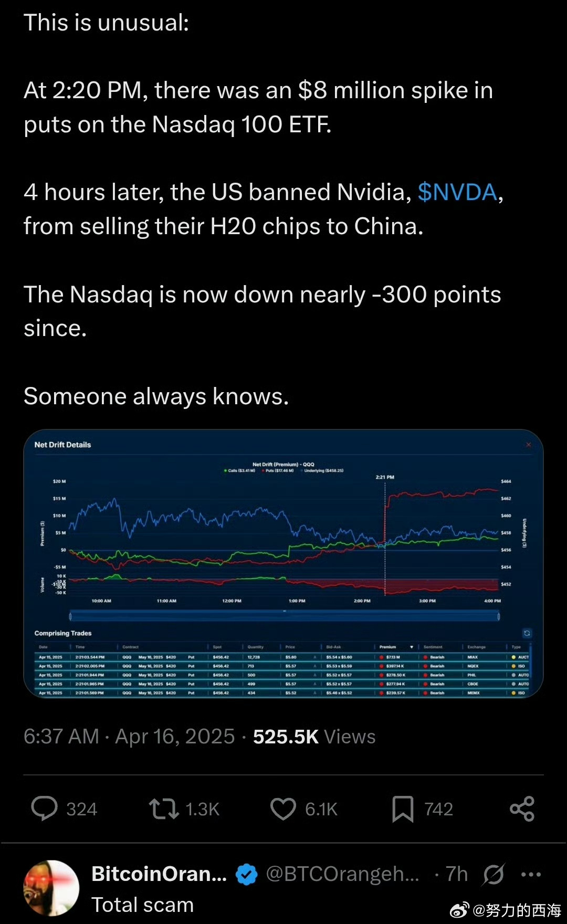The image size is (567, 924).
Task: Like the tweet with the heart icon
Action: [283, 808]
